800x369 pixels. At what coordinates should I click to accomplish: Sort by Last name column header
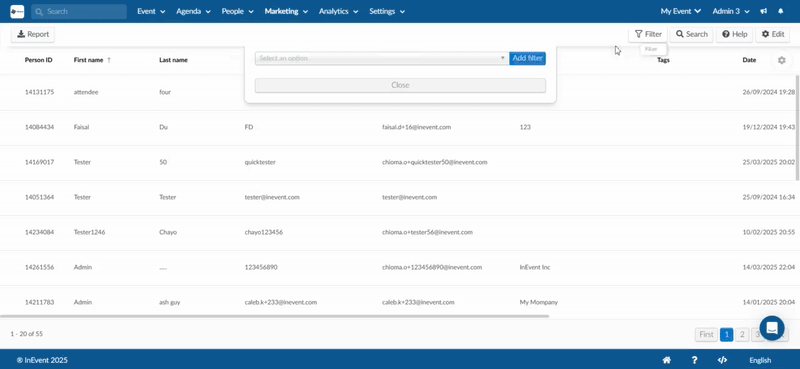point(173,60)
